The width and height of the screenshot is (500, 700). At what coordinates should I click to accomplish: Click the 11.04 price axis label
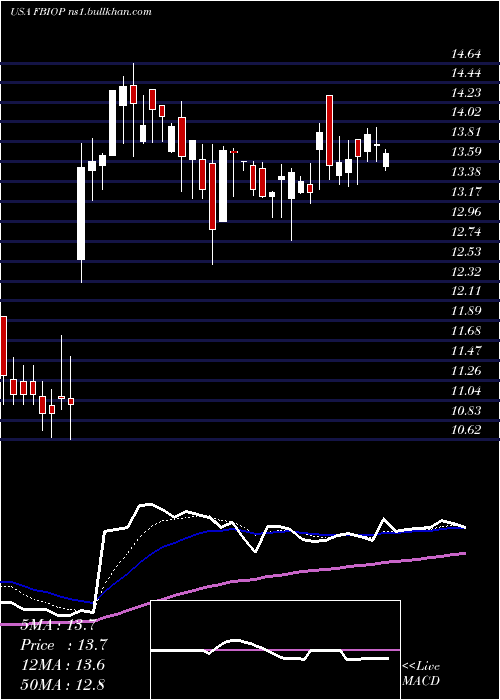[x=466, y=391]
